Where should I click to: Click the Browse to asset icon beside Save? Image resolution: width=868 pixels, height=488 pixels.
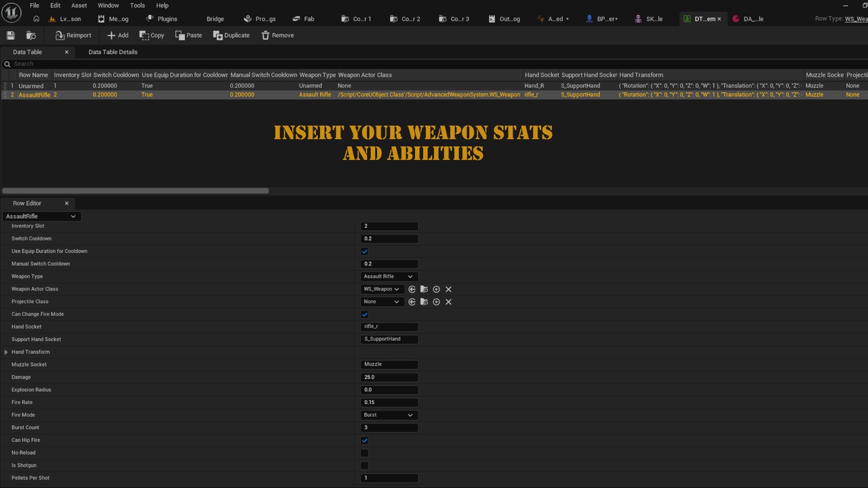pos(31,35)
